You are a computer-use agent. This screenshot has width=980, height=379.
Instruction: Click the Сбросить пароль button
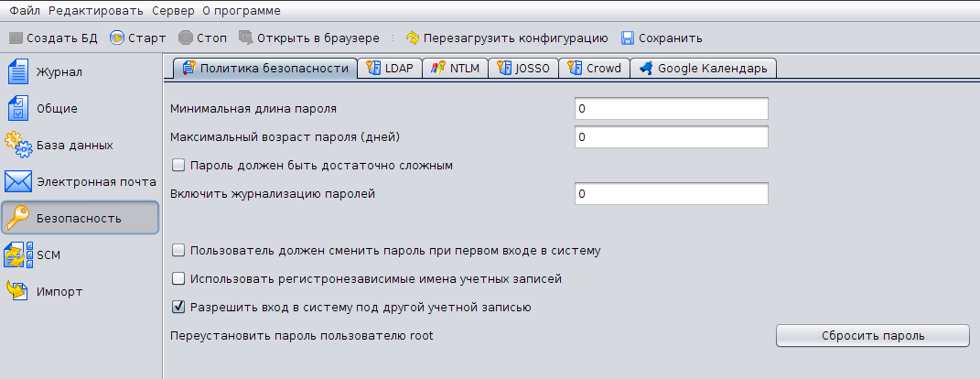[872, 336]
